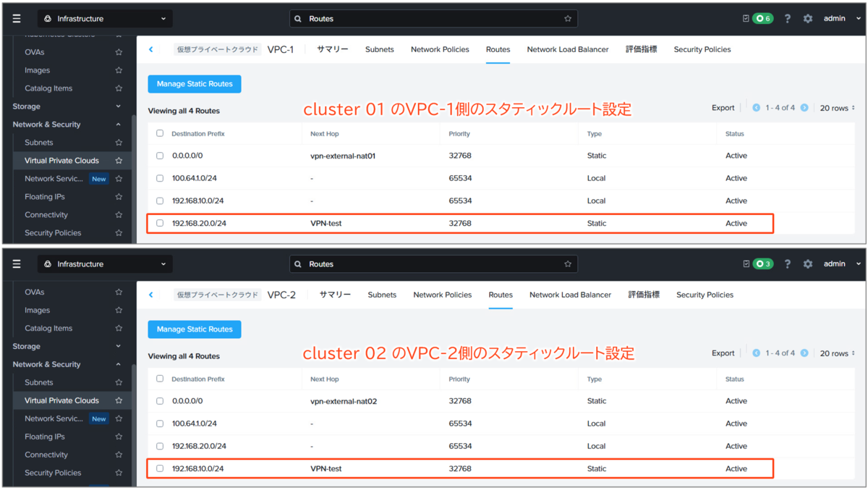Focus Routes search field in VPC-2 window

coord(433,264)
